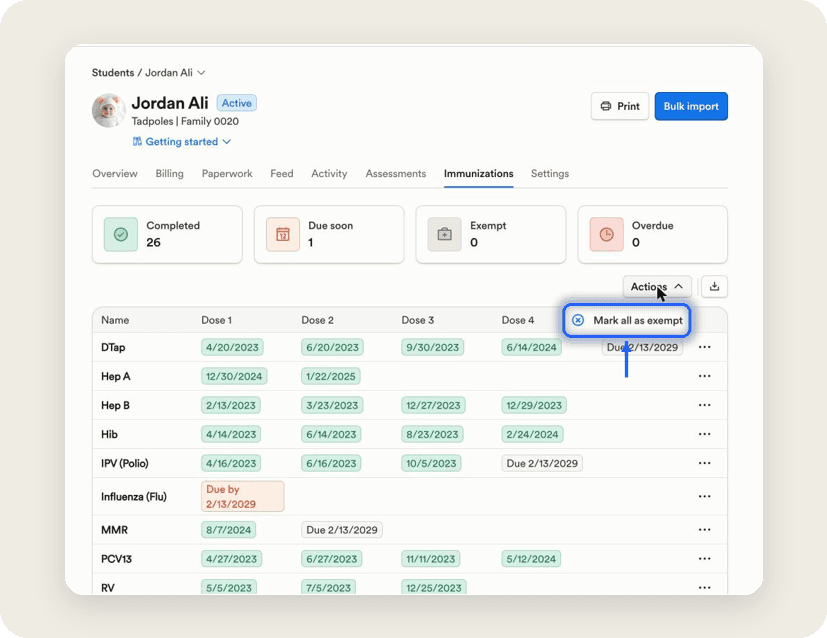Collapse the Actions dropdown menu

[x=657, y=286]
